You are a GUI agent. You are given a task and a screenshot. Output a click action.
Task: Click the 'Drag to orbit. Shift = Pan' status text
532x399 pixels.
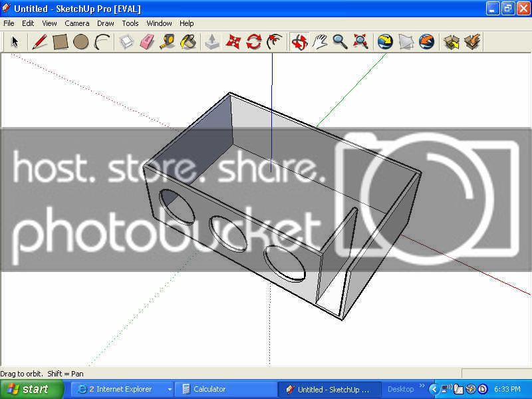(x=42, y=374)
